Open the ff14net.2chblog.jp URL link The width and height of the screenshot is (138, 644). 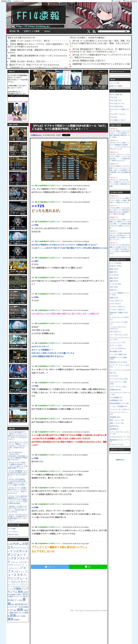click(33, 26)
